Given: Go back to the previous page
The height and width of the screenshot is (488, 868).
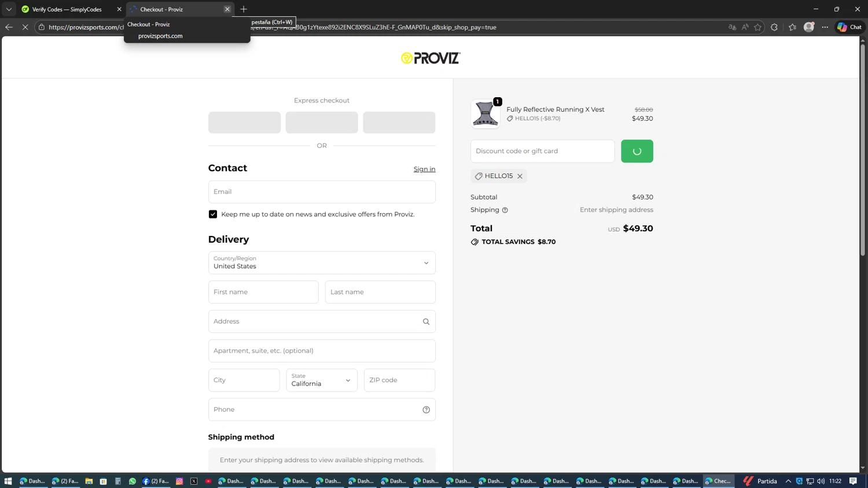Looking at the screenshot, I should [9, 27].
